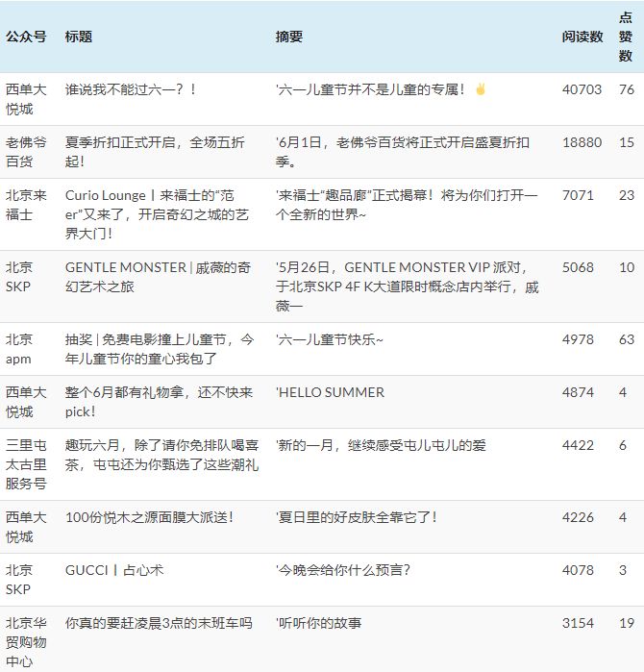This screenshot has height=672, width=644.
Task: Click 西单大悦城 cell in 4226 row
Action: coord(26,527)
